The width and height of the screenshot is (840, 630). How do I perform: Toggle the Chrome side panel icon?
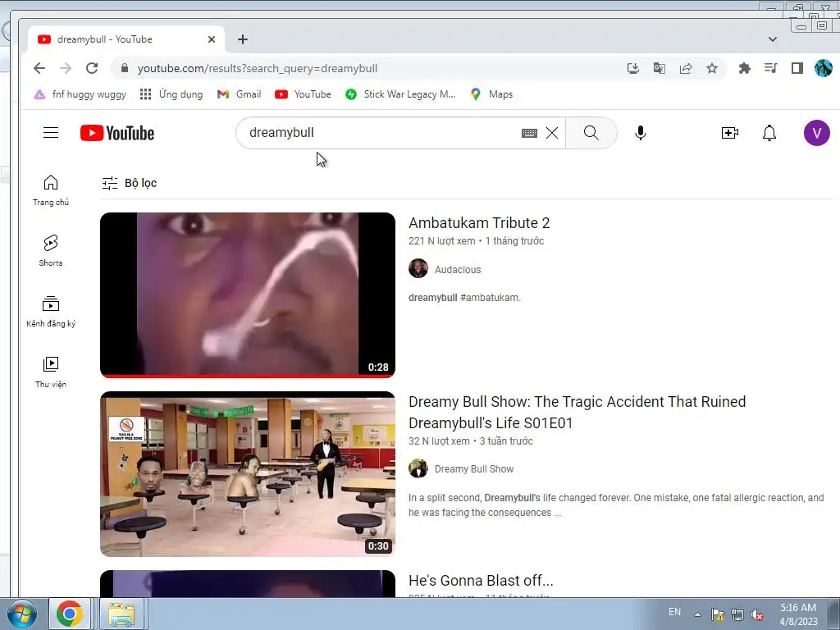797,68
